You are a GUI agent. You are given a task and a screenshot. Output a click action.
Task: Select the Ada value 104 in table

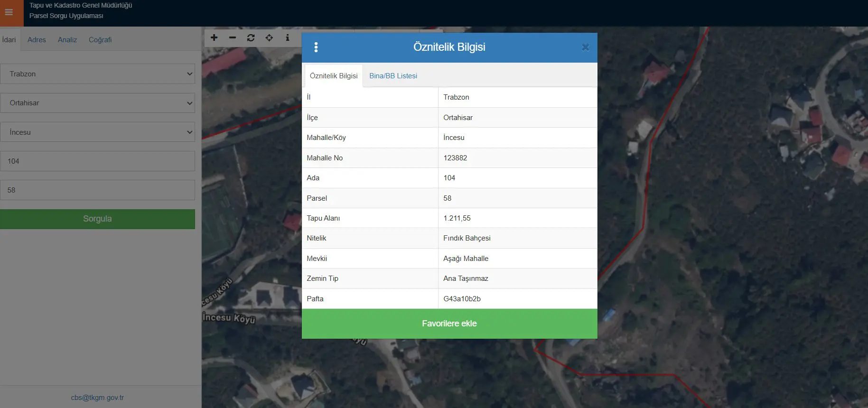click(449, 178)
